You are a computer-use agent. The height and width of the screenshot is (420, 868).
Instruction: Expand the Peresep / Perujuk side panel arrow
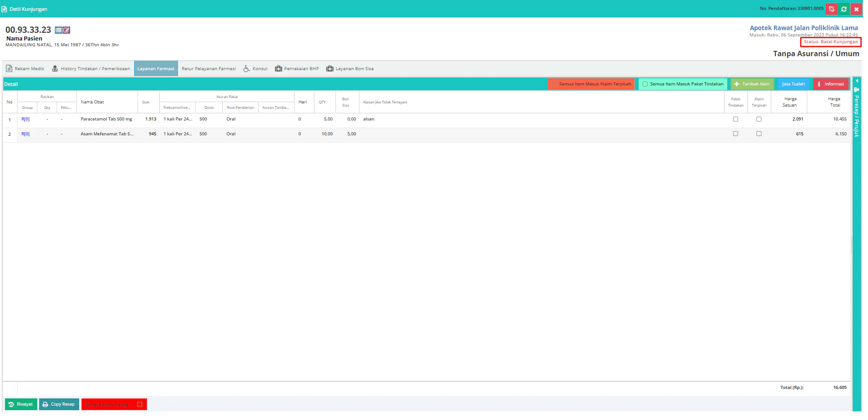click(x=857, y=81)
